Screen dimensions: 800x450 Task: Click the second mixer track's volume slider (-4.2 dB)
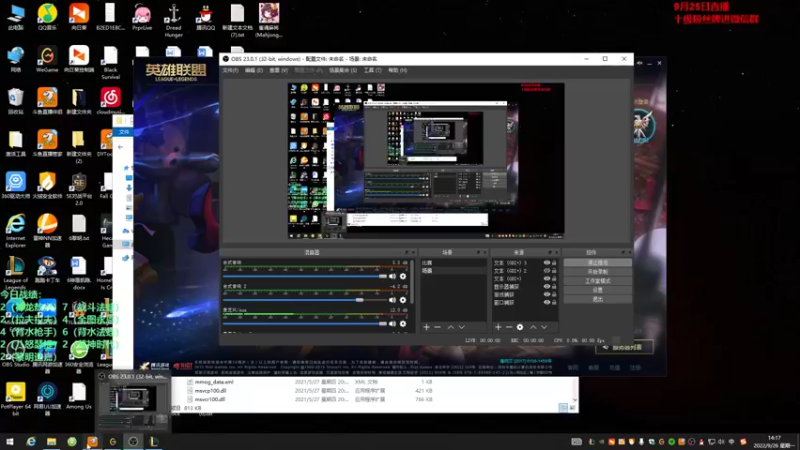pos(305,300)
